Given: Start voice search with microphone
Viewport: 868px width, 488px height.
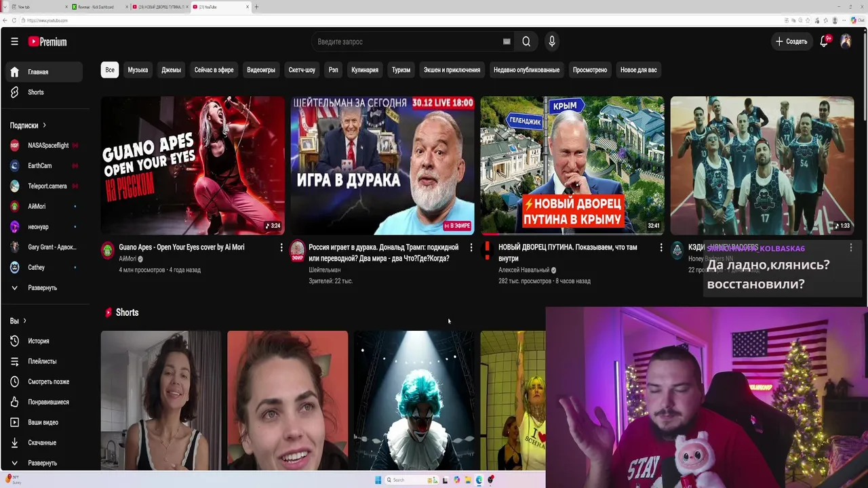Looking at the screenshot, I should (552, 41).
